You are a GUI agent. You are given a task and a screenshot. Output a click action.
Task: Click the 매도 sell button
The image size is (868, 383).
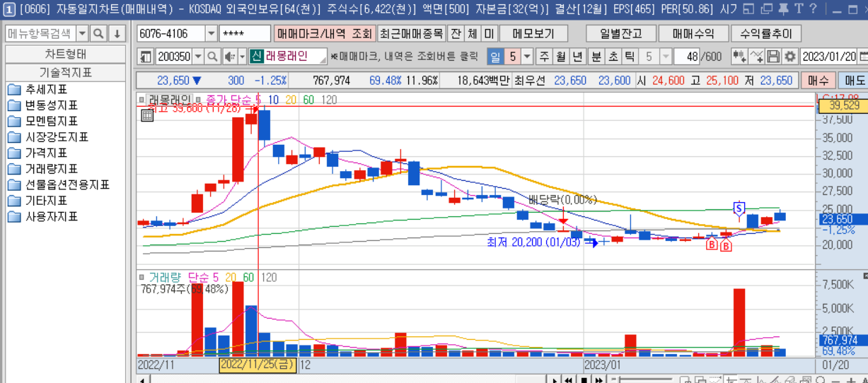click(x=854, y=81)
